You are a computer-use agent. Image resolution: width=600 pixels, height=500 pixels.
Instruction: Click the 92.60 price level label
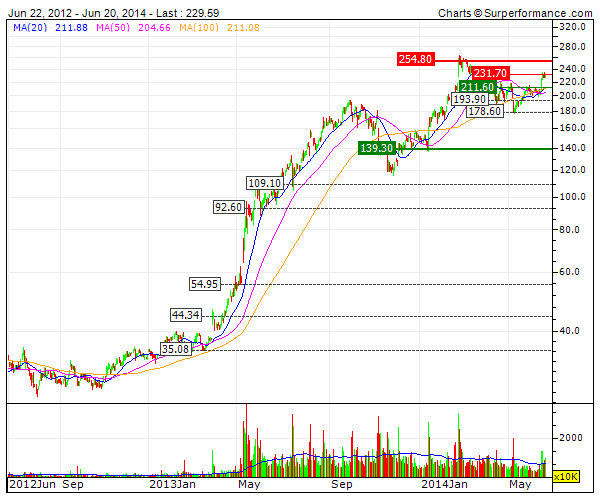point(228,207)
